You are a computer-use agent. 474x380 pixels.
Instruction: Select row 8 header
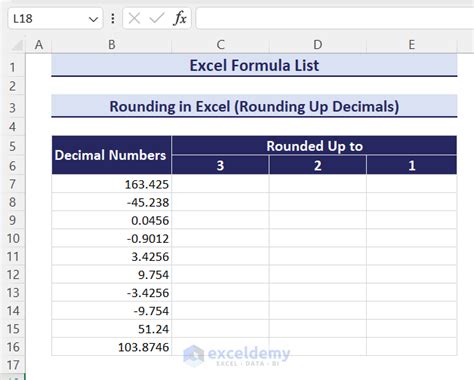(13, 202)
